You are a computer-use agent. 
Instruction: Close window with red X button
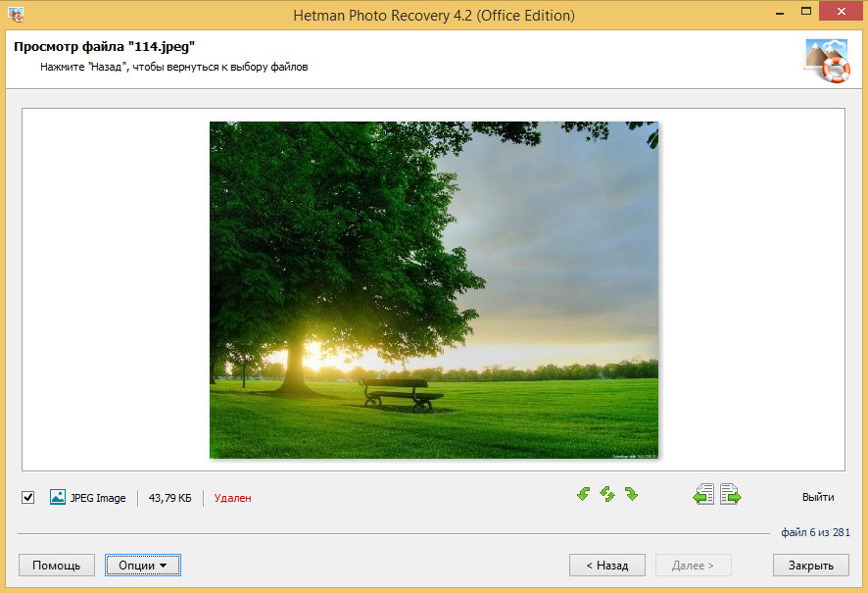[x=841, y=11]
